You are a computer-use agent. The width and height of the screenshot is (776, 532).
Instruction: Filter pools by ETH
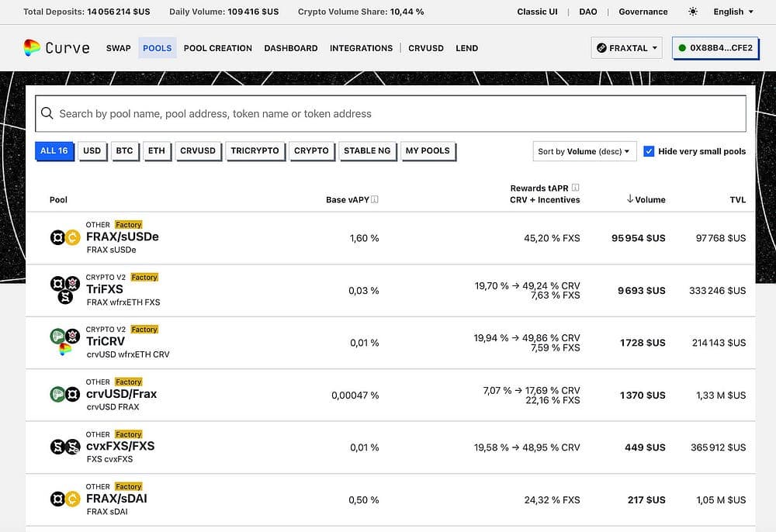pos(157,150)
